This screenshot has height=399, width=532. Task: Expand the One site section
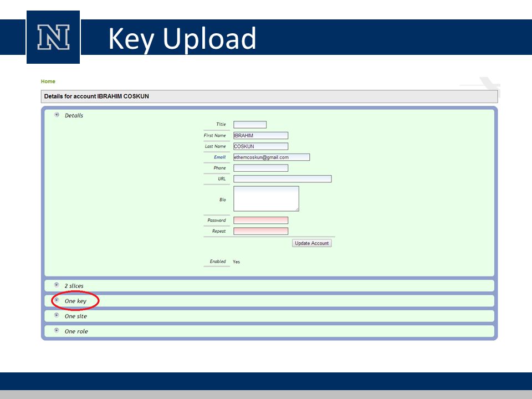[57, 315]
